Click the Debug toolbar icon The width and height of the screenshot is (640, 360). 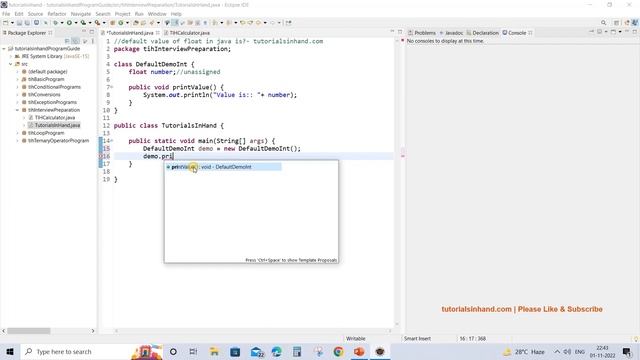[x=55, y=23]
